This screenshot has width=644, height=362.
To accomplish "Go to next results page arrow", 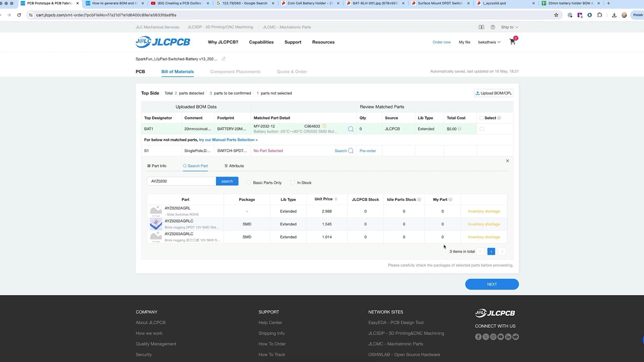I will (502, 252).
